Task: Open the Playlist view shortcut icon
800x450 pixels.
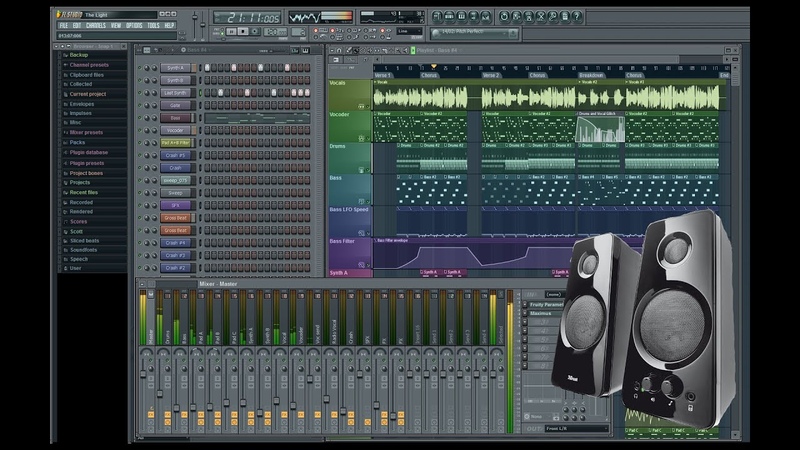Action: pos(437,17)
